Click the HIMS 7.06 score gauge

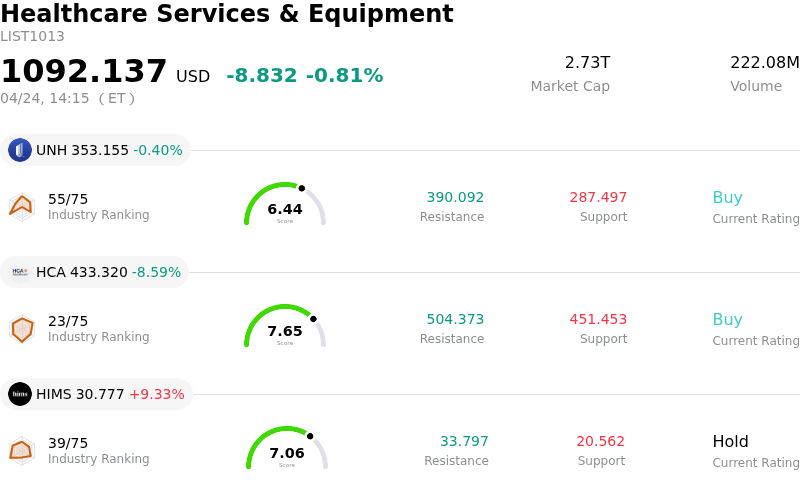[x=287, y=450]
